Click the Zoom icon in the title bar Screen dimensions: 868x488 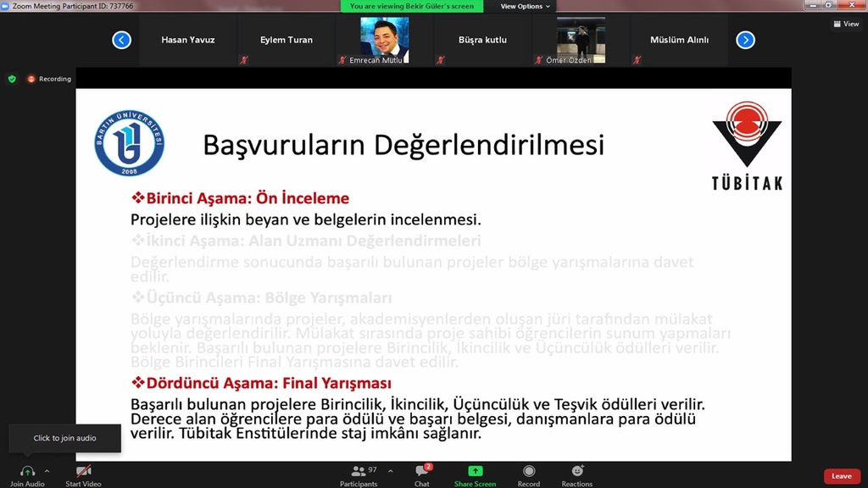7,5
